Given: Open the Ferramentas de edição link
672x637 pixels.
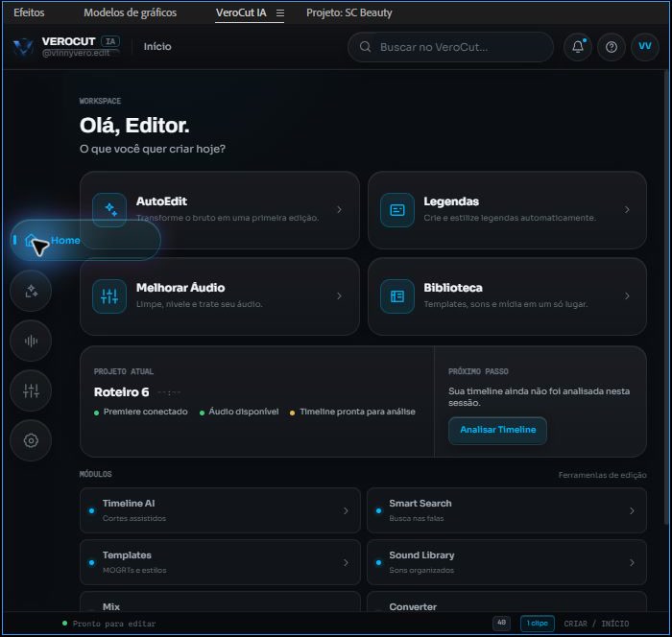Looking at the screenshot, I should pyautogui.click(x=602, y=475).
